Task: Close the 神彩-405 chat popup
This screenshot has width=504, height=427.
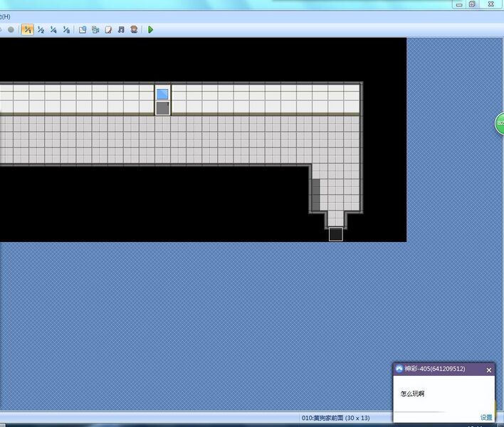Action: [489, 370]
